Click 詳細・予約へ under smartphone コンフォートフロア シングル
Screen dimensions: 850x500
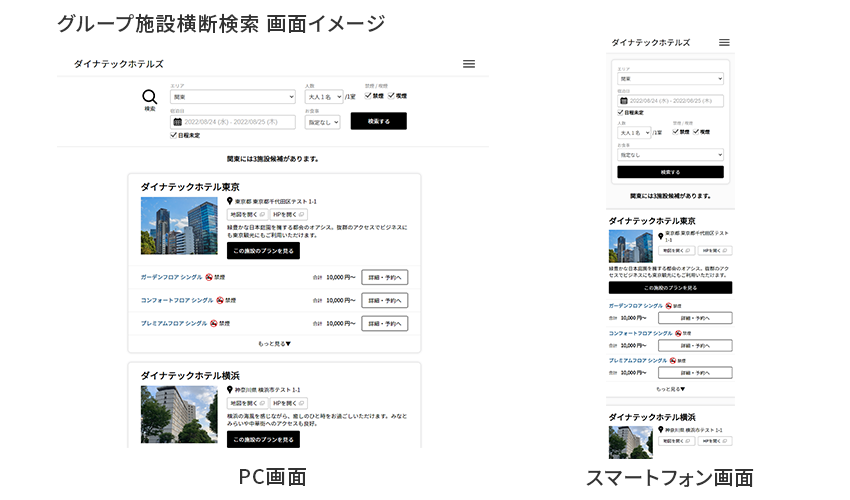[695, 345]
